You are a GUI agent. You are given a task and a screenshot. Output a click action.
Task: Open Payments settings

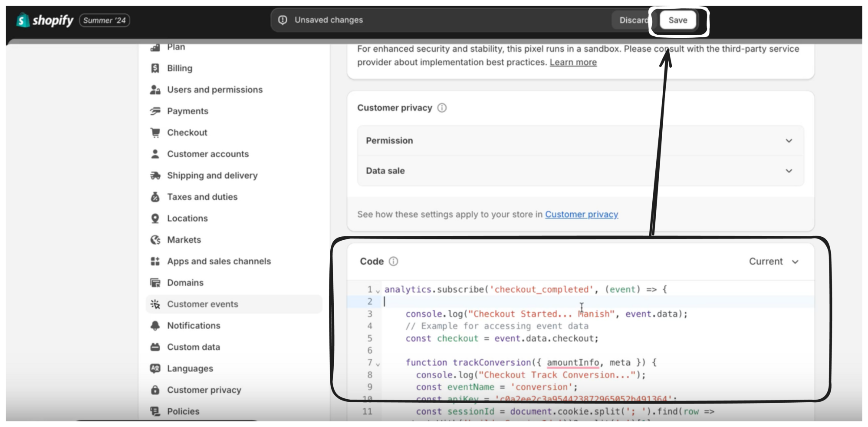coord(188,111)
